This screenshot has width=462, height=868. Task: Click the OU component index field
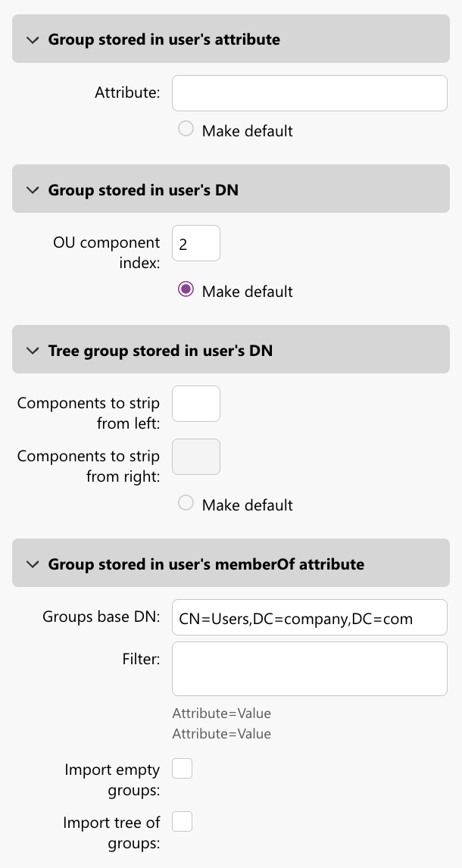click(195, 243)
